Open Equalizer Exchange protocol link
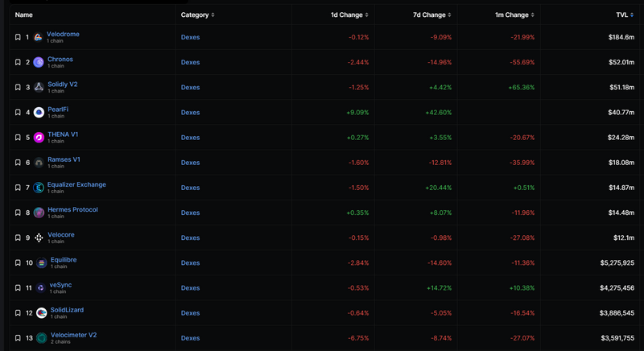 [76, 184]
